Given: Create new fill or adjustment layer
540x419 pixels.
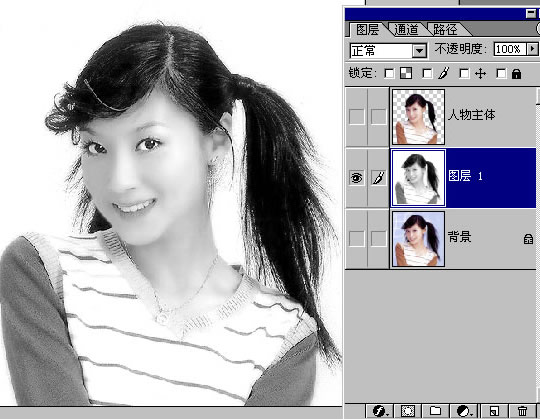Looking at the screenshot, I should click(465, 411).
